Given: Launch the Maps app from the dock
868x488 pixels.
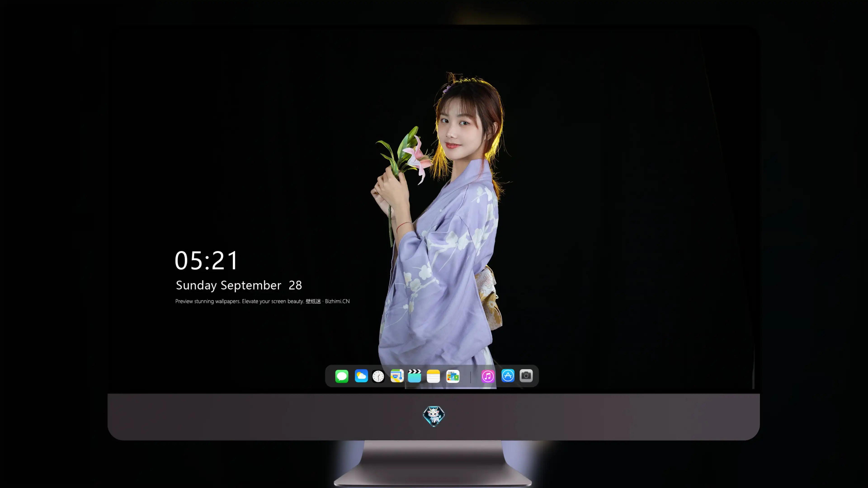Looking at the screenshot, I should [397, 376].
